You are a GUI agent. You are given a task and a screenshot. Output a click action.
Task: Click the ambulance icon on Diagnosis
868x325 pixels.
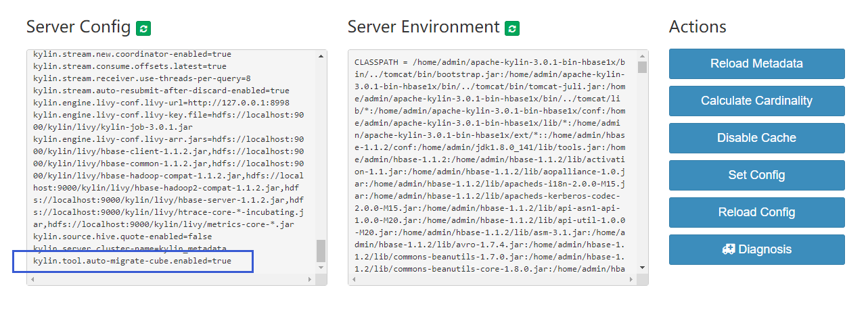click(729, 249)
